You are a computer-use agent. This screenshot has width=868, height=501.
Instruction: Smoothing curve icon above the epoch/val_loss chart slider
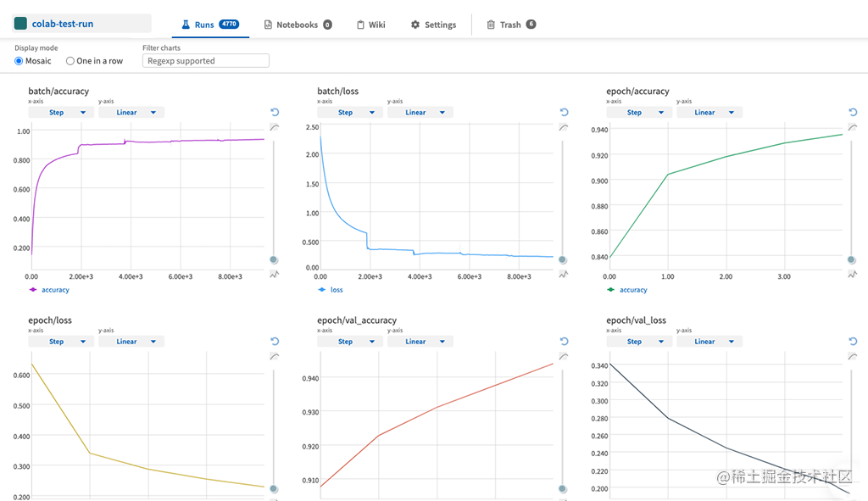(852, 357)
